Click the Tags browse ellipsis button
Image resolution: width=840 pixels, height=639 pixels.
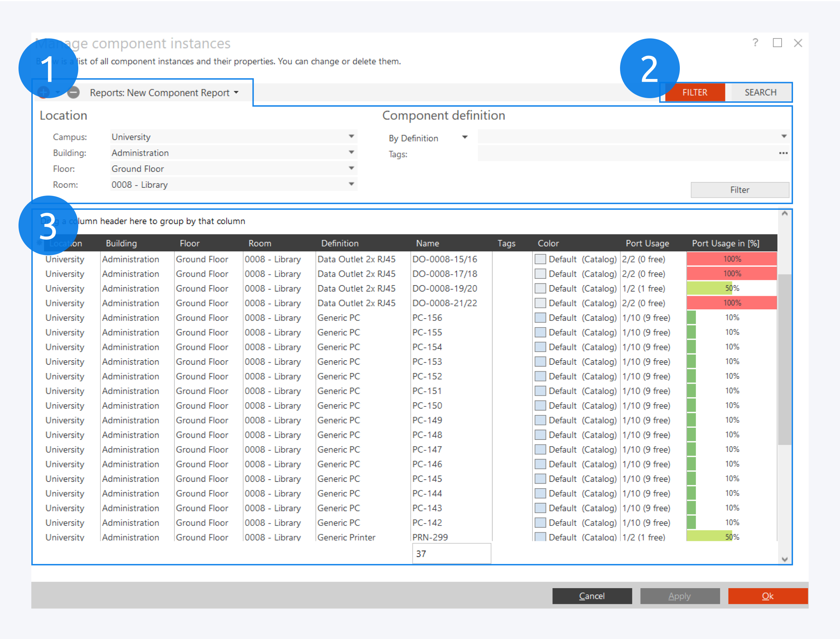783,153
